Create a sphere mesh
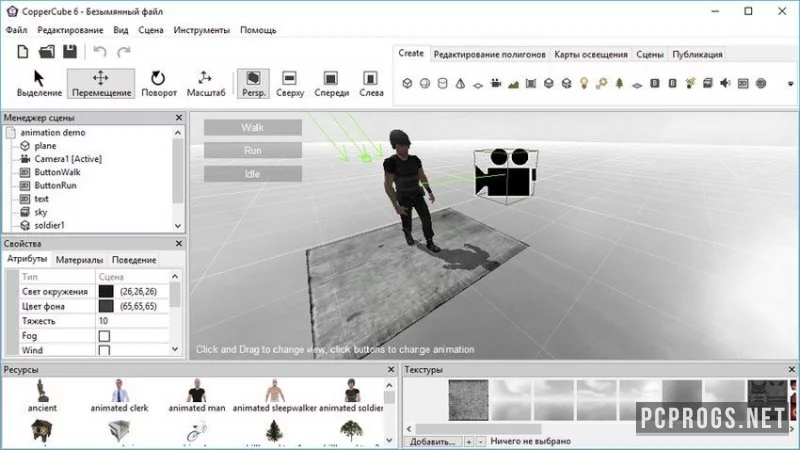The width and height of the screenshot is (800, 450). pyautogui.click(x=425, y=83)
